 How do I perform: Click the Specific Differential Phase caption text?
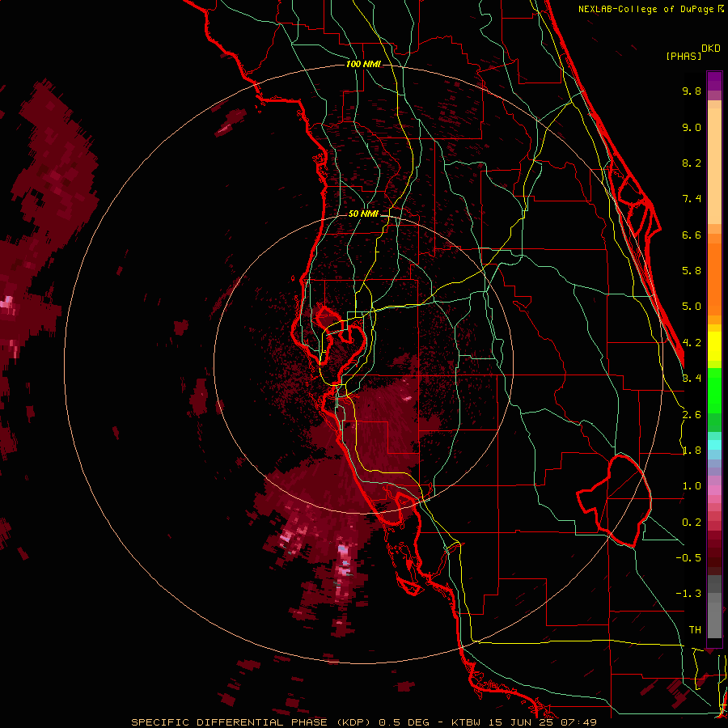coord(363,722)
